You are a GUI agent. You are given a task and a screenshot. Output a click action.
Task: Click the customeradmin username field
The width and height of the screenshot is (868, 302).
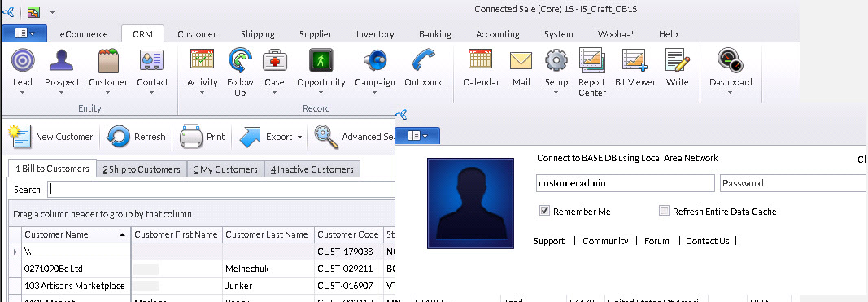pos(625,183)
